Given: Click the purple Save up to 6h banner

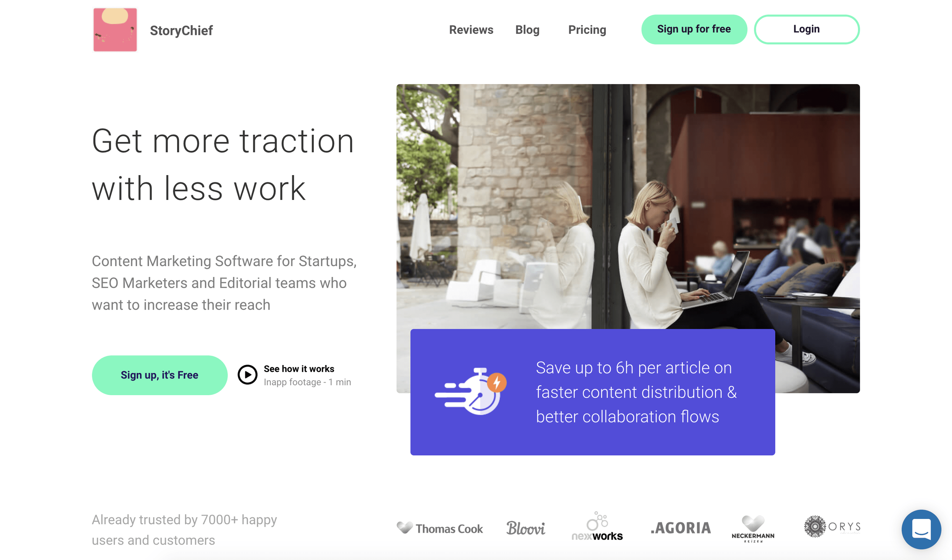Looking at the screenshot, I should click(593, 392).
